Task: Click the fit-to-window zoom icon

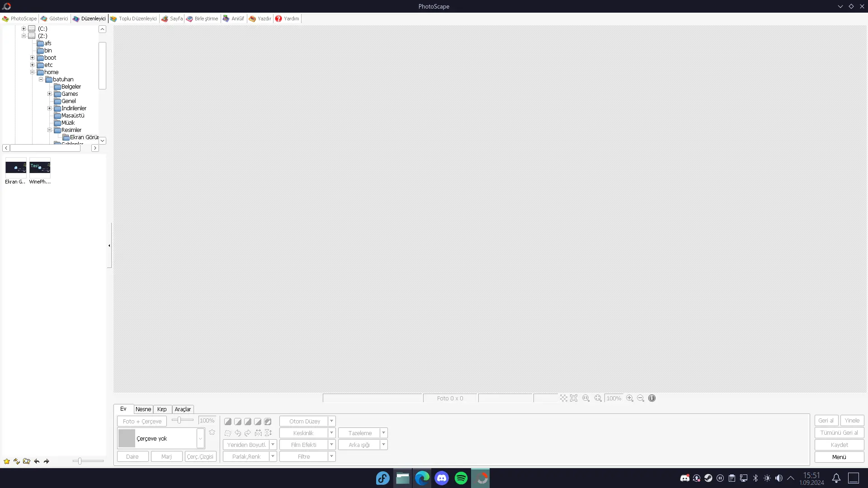Action: coord(598,398)
